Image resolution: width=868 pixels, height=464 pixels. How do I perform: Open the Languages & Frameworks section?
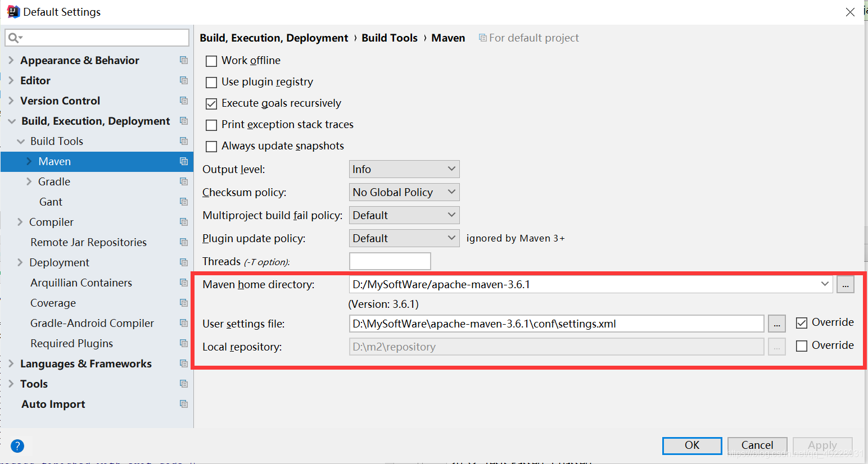(11, 363)
